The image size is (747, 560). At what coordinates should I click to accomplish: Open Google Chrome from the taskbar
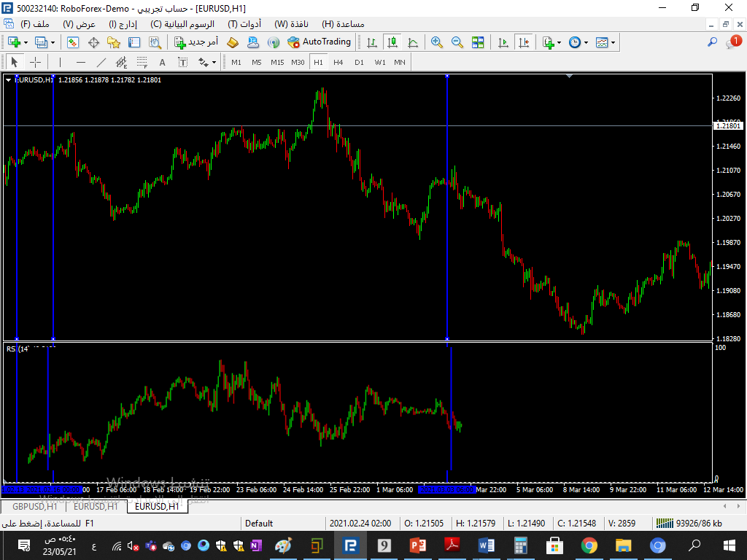point(589,545)
